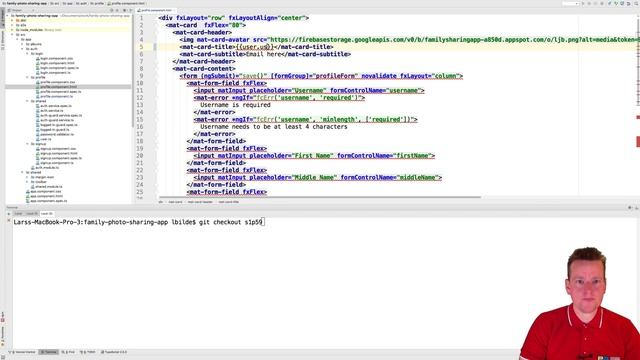Open run configuration dropdown in top toolbar
Viewport: 640px width, 360px height.
point(571,3)
